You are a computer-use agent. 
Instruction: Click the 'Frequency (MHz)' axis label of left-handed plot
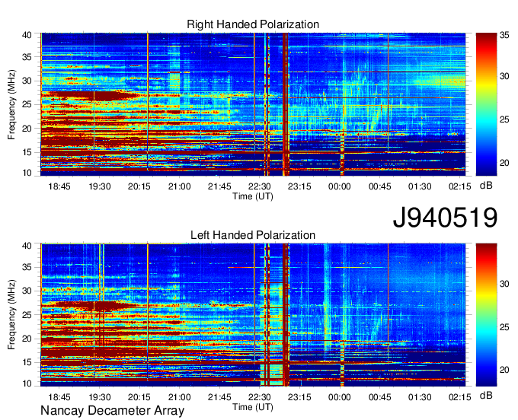coord(11,315)
